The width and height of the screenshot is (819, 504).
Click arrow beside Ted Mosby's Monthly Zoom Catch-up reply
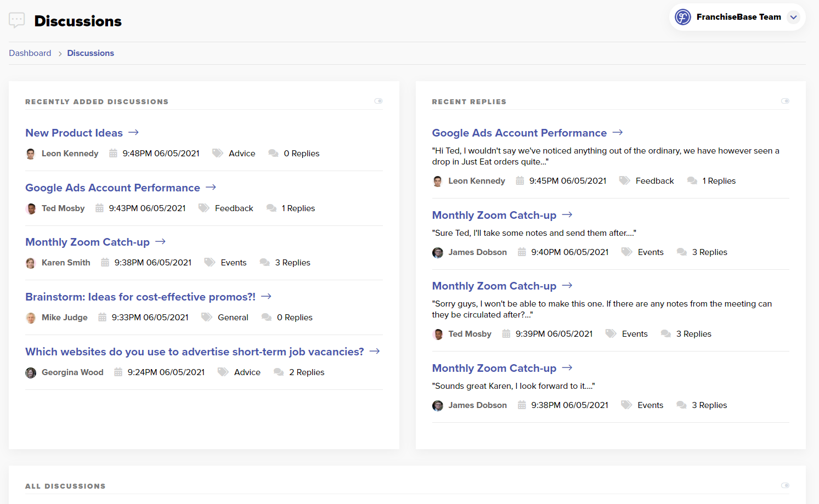567,286
